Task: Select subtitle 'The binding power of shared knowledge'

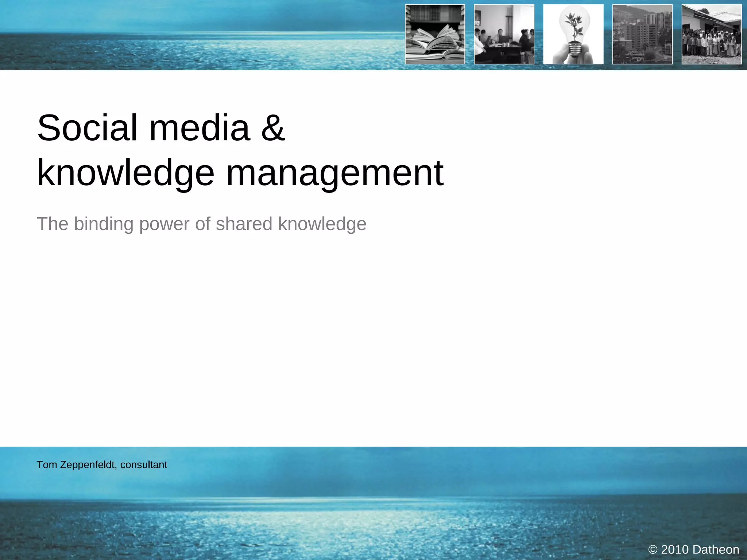Action: pos(201,224)
